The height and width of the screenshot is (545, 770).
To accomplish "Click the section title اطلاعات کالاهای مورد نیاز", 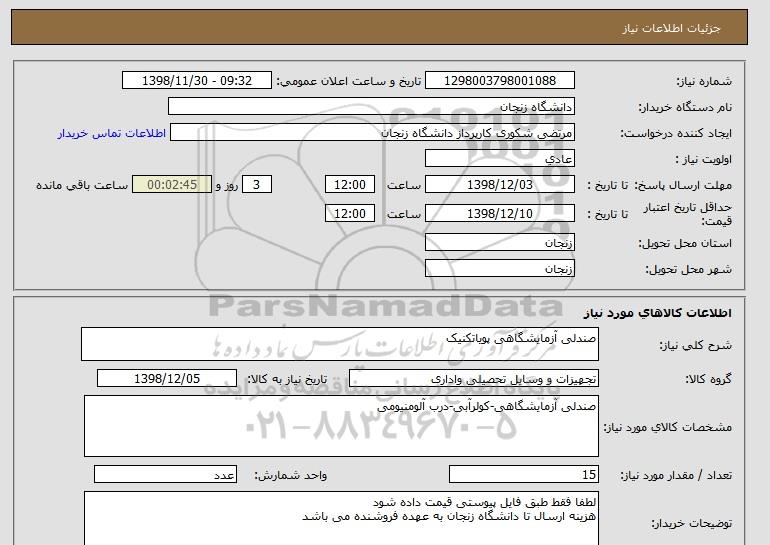I will 657,313.
